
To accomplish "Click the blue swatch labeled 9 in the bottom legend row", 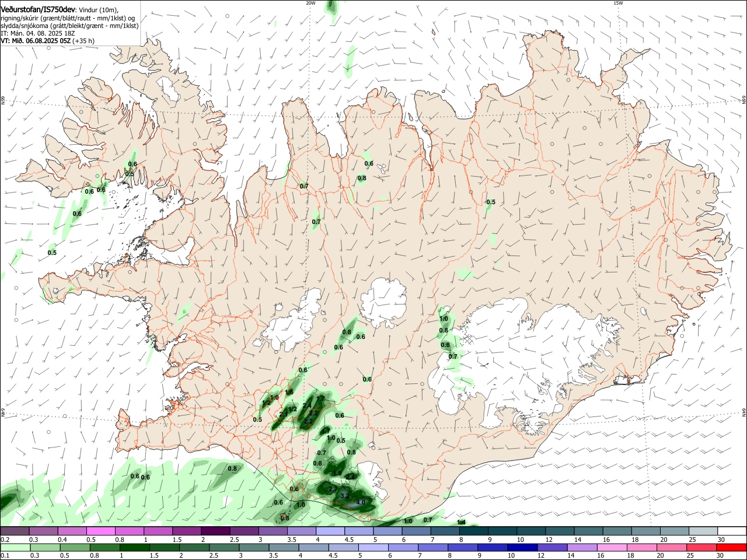I will (493, 548).
